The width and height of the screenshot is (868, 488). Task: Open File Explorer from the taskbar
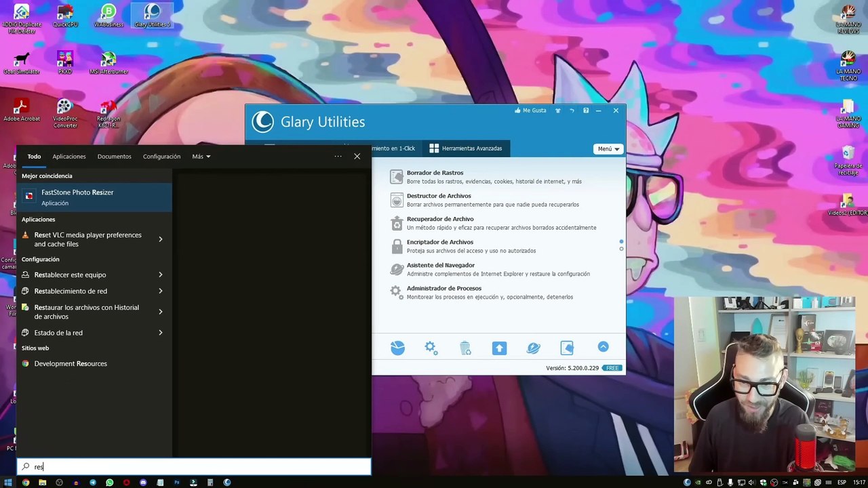[42, 483]
